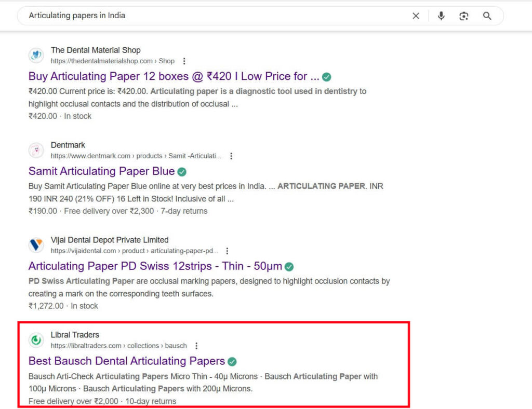
Task: Open 'Articulating Paper PD Swiss 12strips' result
Action: click(155, 266)
